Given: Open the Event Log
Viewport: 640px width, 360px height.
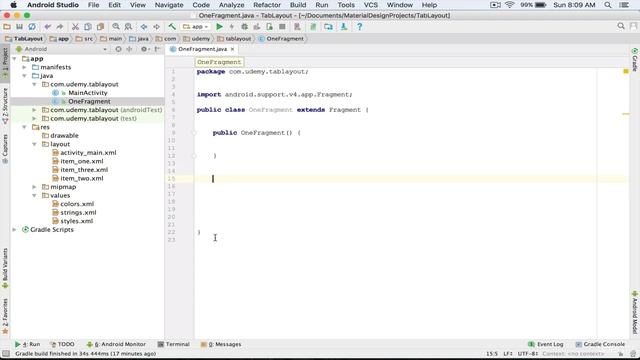Looking at the screenshot, I should pyautogui.click(x=546, y=344).
